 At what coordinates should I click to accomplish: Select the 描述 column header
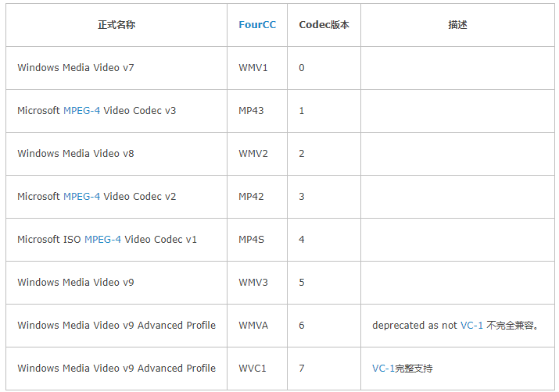[457, 25]
